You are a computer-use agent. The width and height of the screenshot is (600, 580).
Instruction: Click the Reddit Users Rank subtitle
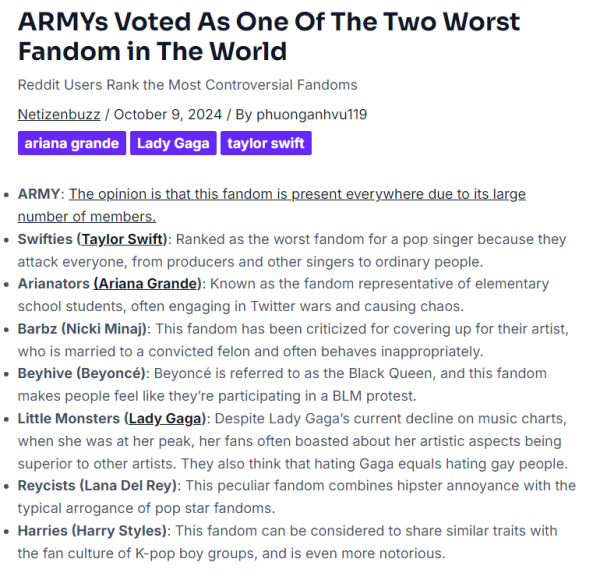188,85
